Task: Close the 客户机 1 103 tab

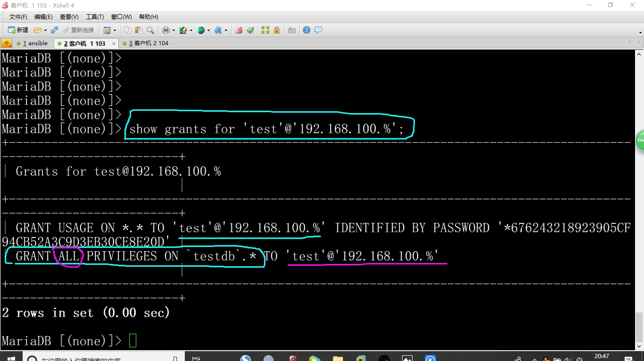Action: coord(114,43)
